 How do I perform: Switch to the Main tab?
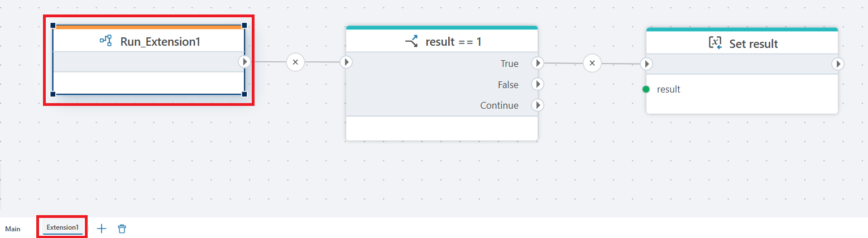tap(13, 229)
